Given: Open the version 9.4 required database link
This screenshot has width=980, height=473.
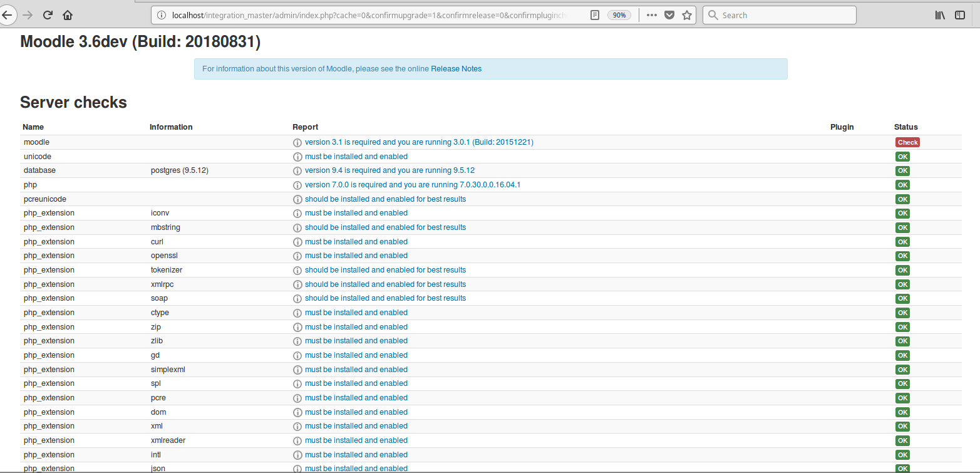Looking at the screenshot, I should pyautogui.click(x=389, y=170).
